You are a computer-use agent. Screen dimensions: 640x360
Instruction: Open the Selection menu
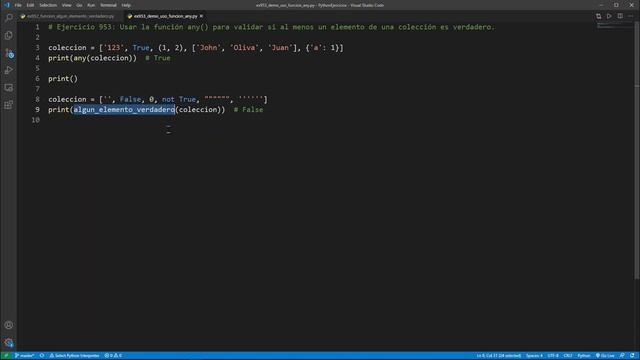point(48,5)
